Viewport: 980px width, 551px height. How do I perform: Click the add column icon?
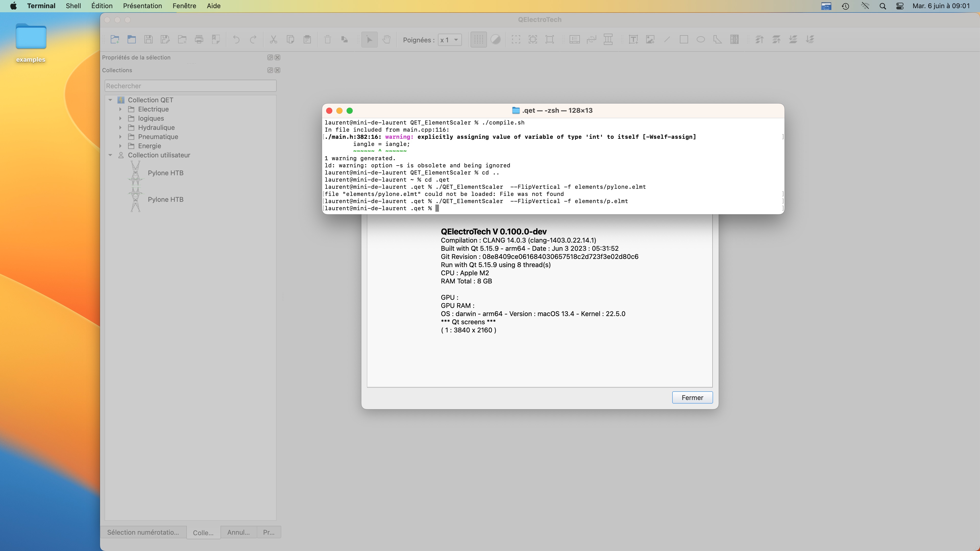coord(608,39)
